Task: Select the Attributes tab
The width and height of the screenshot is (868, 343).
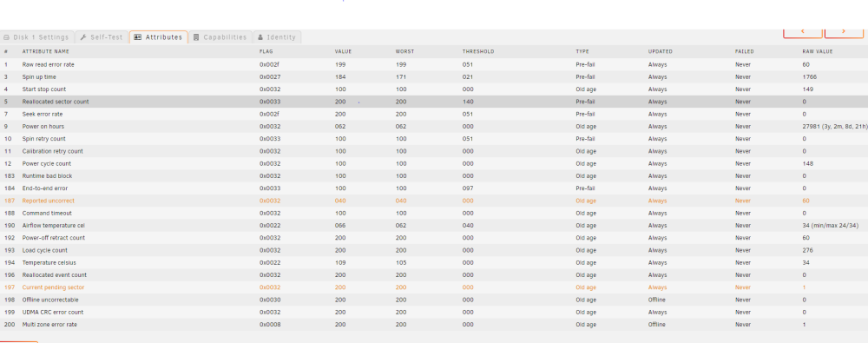Action: 158,37
